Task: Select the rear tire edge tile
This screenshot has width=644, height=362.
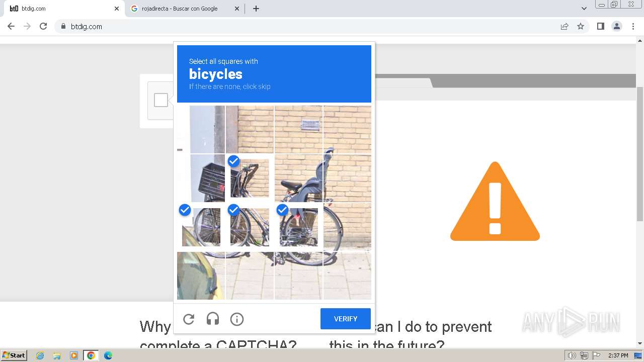Action: click(x=347, y=227)
